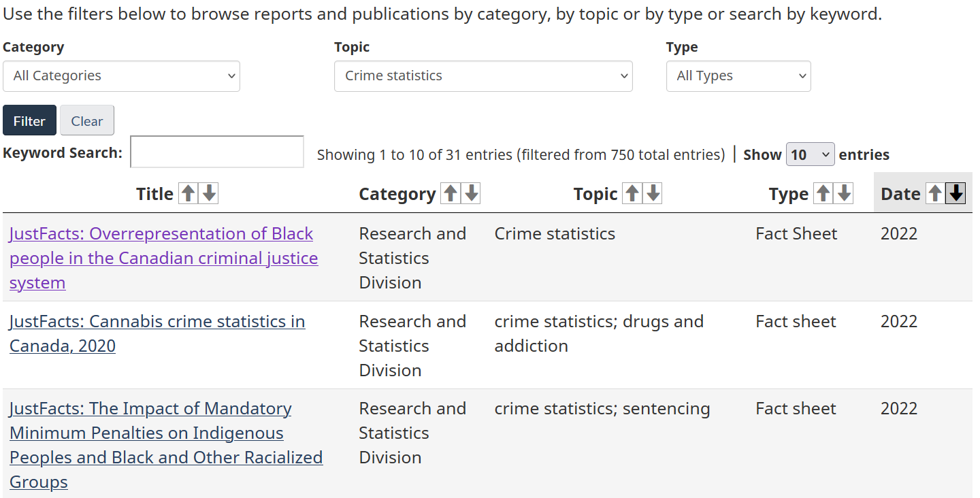980x498 pixels.
Task: Sort Date column ascending arrow
Action: click(x=935, y=194)
